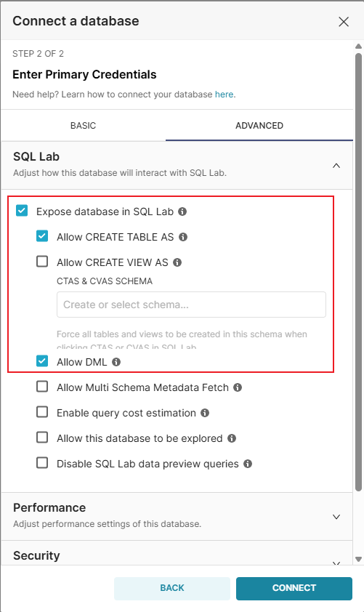The image size is (364, 612).
Task: Open the CTAS & CVAS schema dropdown
Action: pyautogui.click(x=191, y=305)
